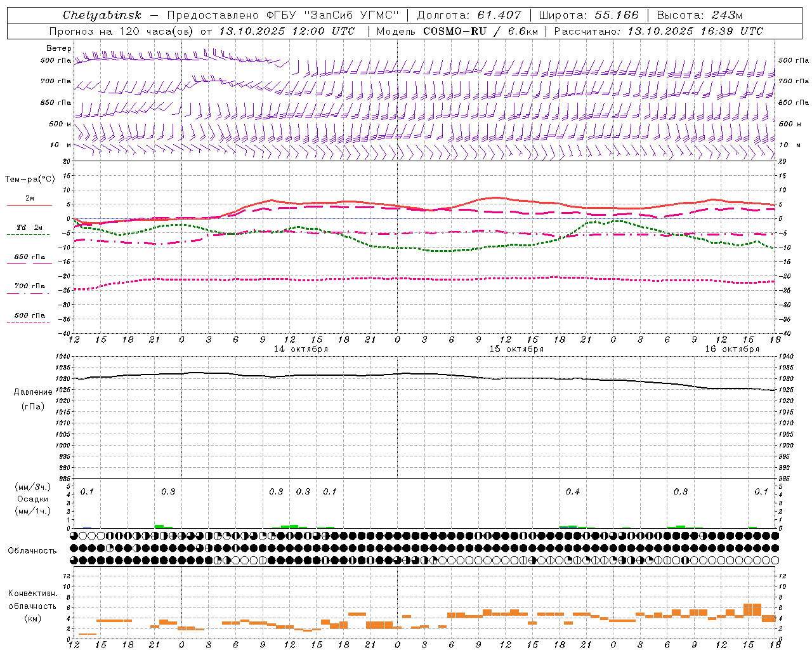
Task: Click the '15 октября' date label
Action: pyautogui.click(x=516, y=349)
